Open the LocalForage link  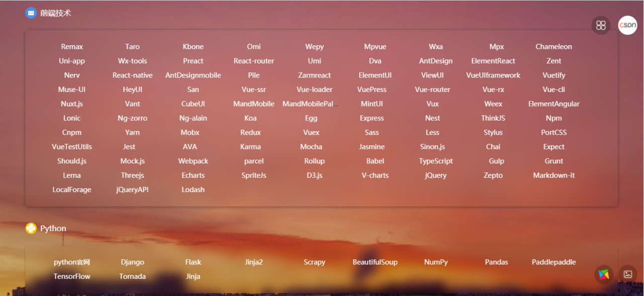(x=72, y=190)
